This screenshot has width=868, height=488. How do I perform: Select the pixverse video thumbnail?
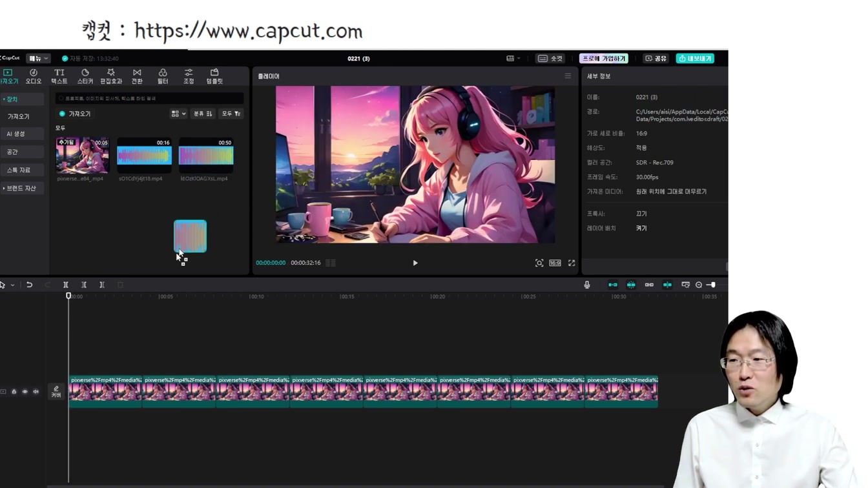point(83,155)
